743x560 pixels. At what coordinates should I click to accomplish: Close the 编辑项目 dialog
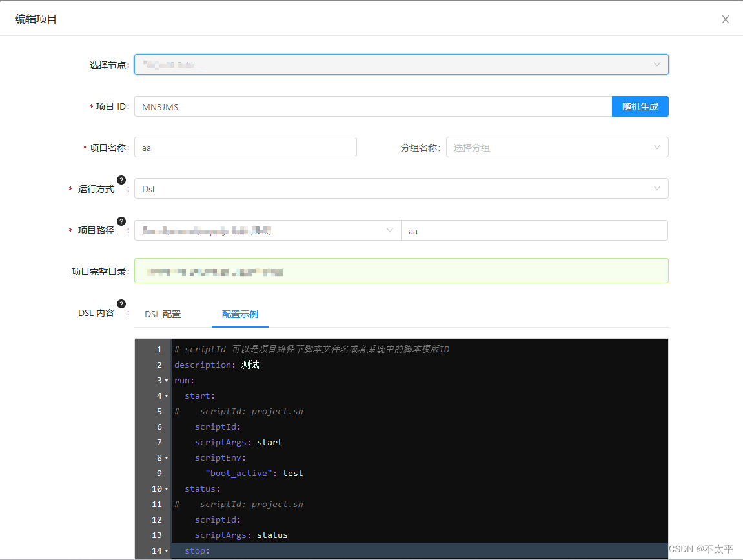[725, 19]
